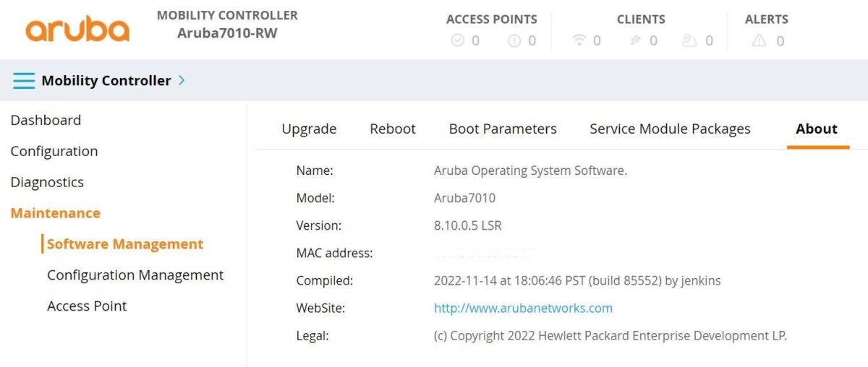Open the Service Module Packages tab
The image size is (868, 367).
pyautogui.click(x=670, y=129)
